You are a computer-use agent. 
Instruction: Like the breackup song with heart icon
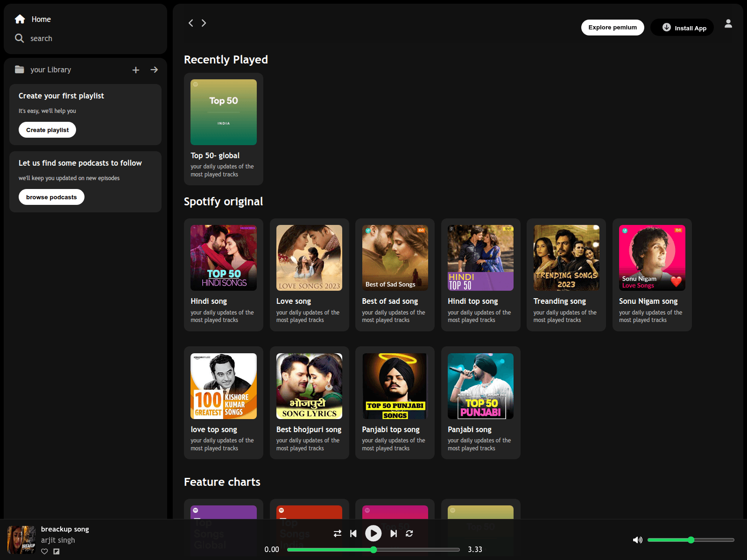44,551
